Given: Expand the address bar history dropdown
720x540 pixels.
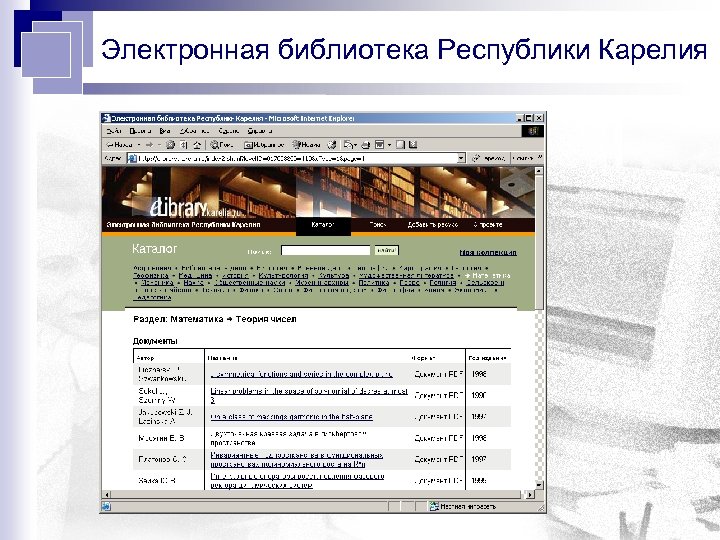Looking at the screenshot, I should coord(461,158).
